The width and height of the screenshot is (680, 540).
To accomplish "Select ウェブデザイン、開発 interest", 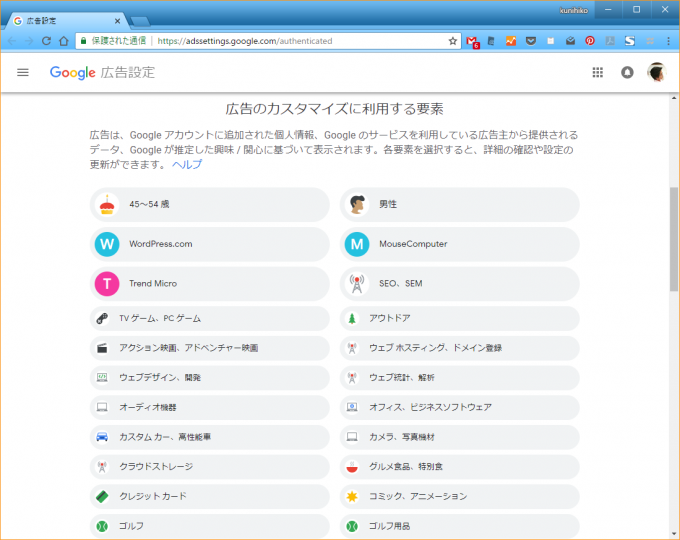I will click(209, 378).
